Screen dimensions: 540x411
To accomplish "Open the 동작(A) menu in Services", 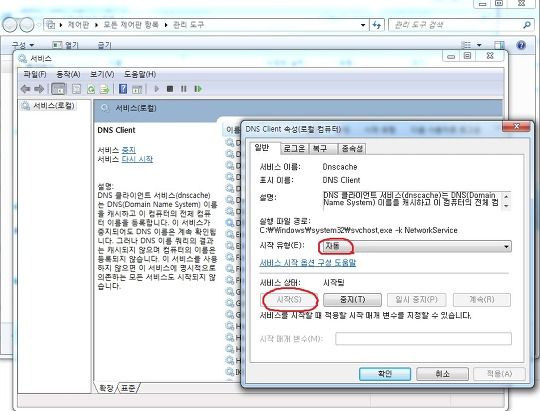I will 68,74.
